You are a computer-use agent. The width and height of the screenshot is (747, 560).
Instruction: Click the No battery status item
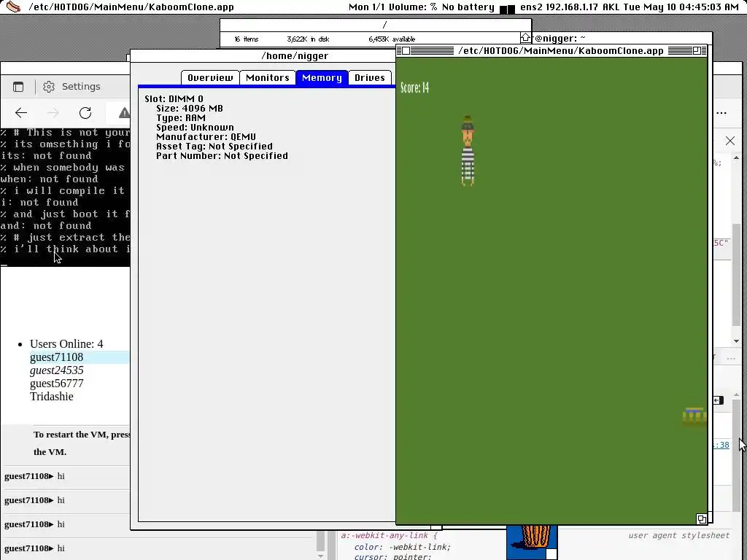click(x=468, y=7)
